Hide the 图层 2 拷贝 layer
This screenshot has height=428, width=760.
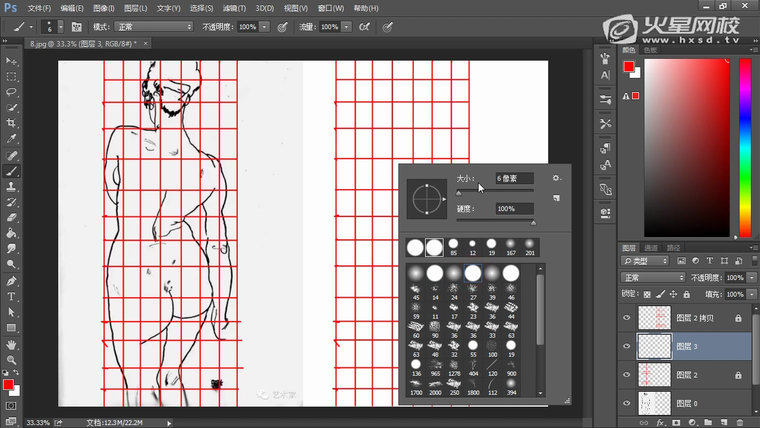click(x=627, y=317)
